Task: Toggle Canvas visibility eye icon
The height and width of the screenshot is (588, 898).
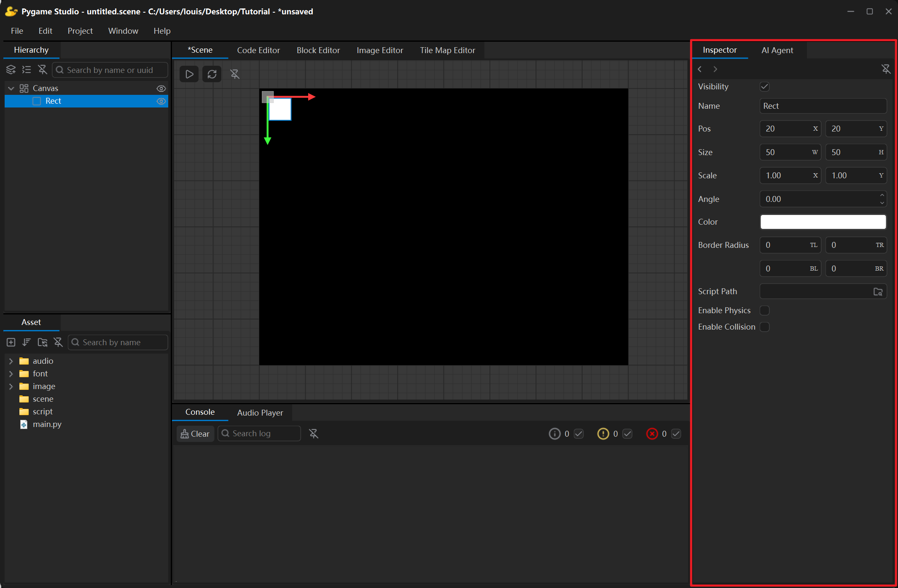Action: 161,89
